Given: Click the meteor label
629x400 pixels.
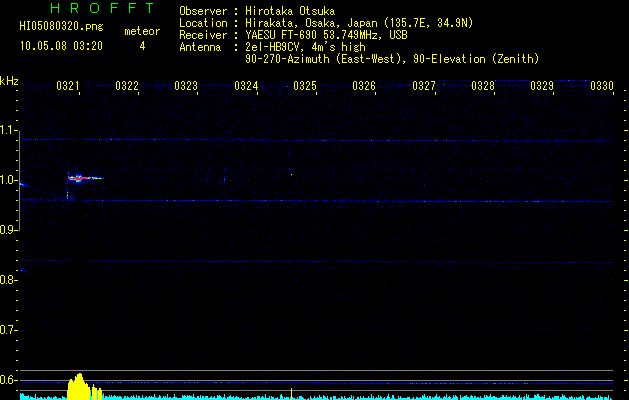Looking at the screenshot, I should 142,32.
